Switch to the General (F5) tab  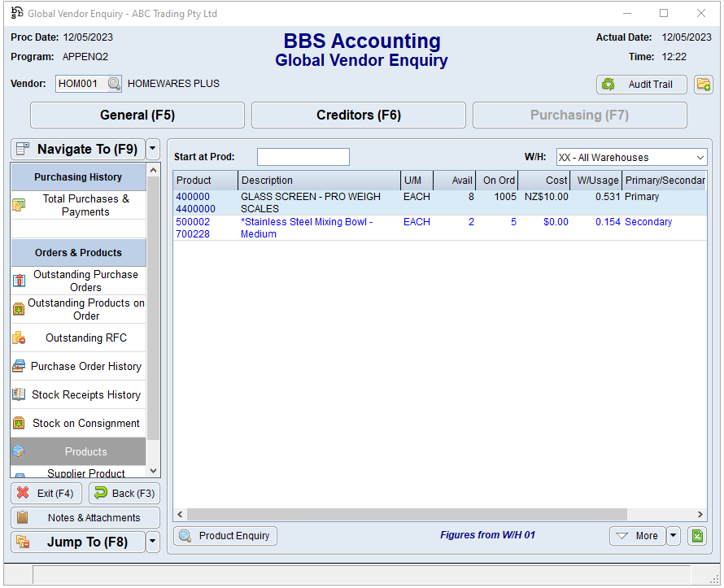click(137, 115)
